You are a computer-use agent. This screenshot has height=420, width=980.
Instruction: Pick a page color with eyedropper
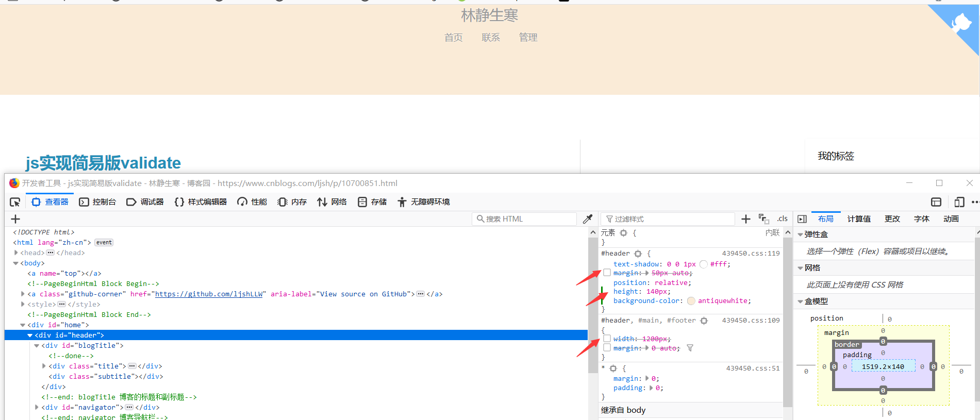(587, 219)
